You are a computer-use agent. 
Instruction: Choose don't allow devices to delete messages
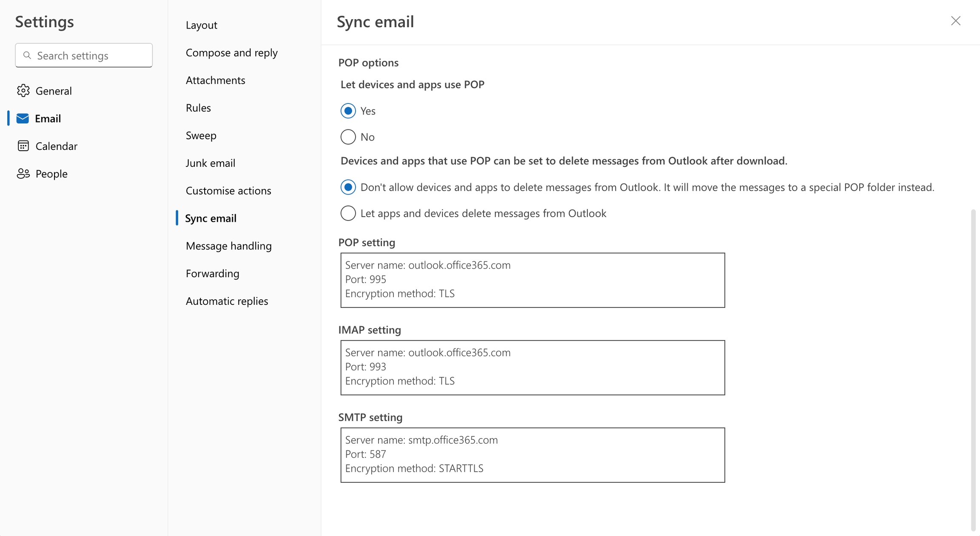[x=348, y=187]
